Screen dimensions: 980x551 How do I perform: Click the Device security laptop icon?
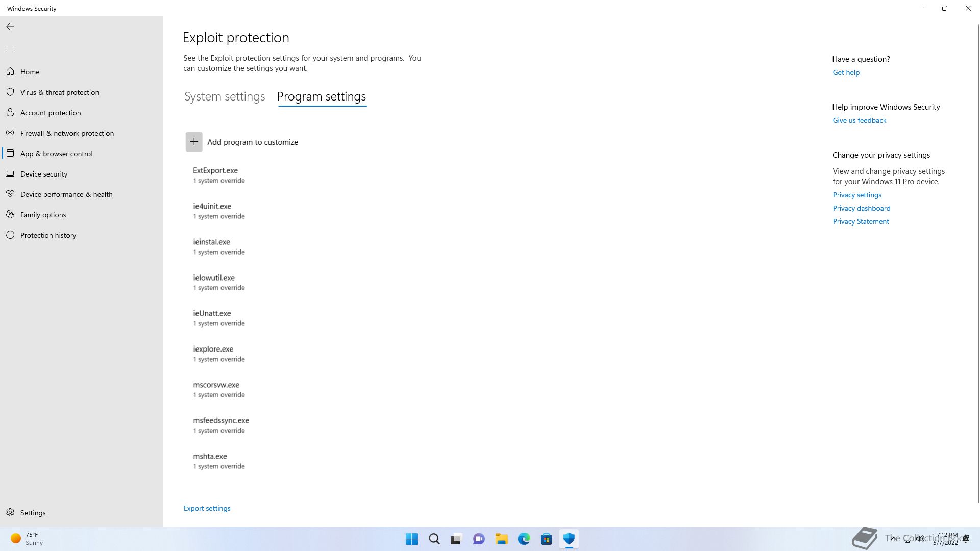(10, 174)
